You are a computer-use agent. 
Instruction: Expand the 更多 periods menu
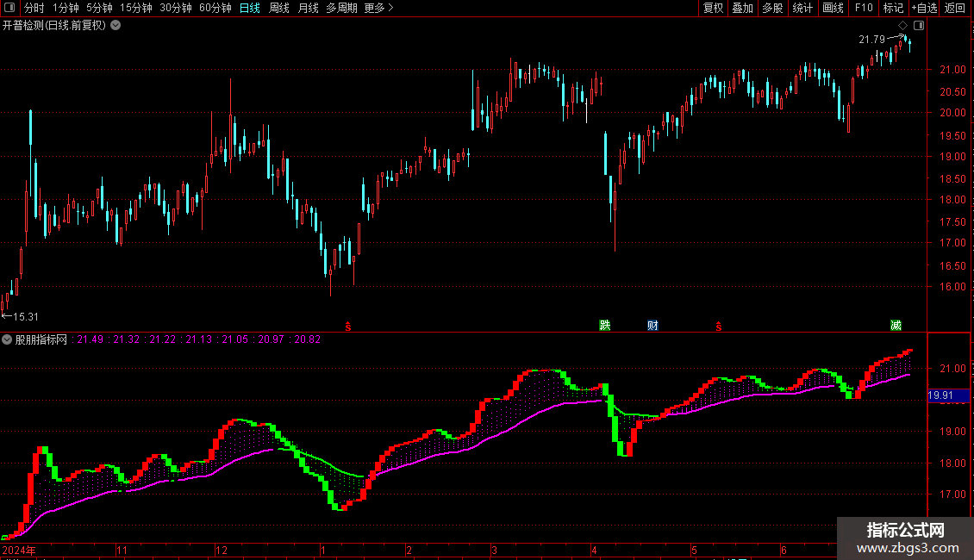pos(378,8)
